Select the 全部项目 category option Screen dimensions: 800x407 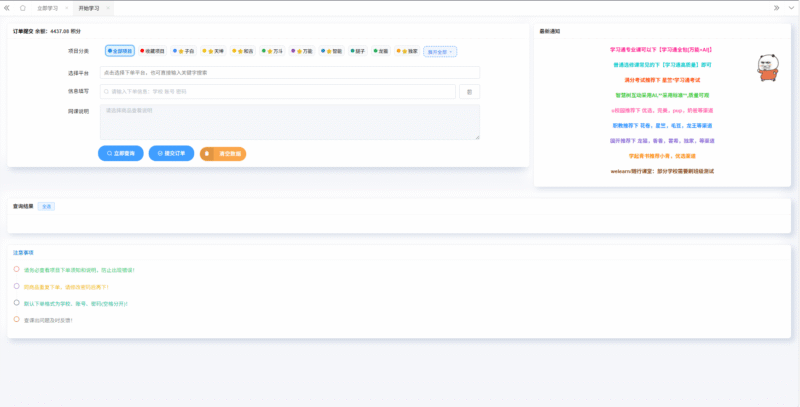click(x=120, y=50)
